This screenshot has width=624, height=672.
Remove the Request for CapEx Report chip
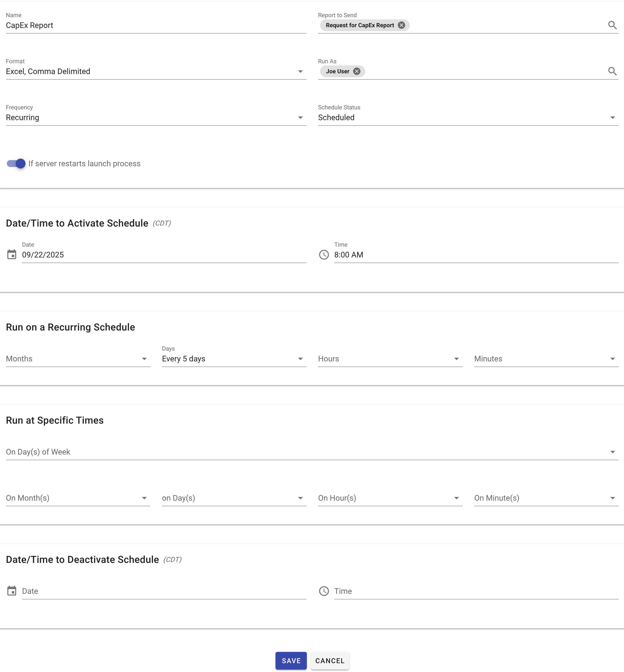(401, 25)
